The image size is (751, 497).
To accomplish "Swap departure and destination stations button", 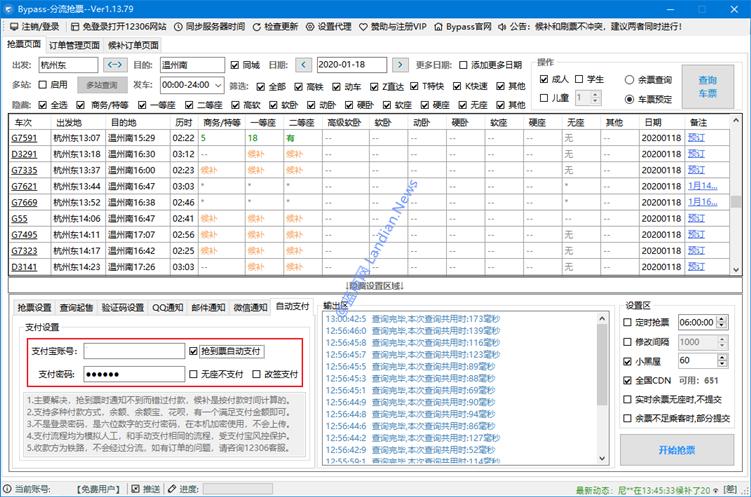I will (x=115, y=65).
